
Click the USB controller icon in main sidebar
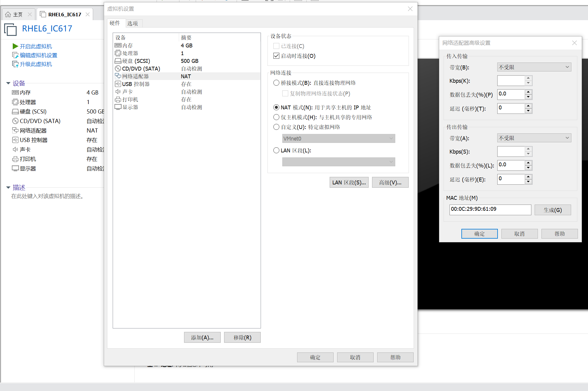[x=15, y=140]
